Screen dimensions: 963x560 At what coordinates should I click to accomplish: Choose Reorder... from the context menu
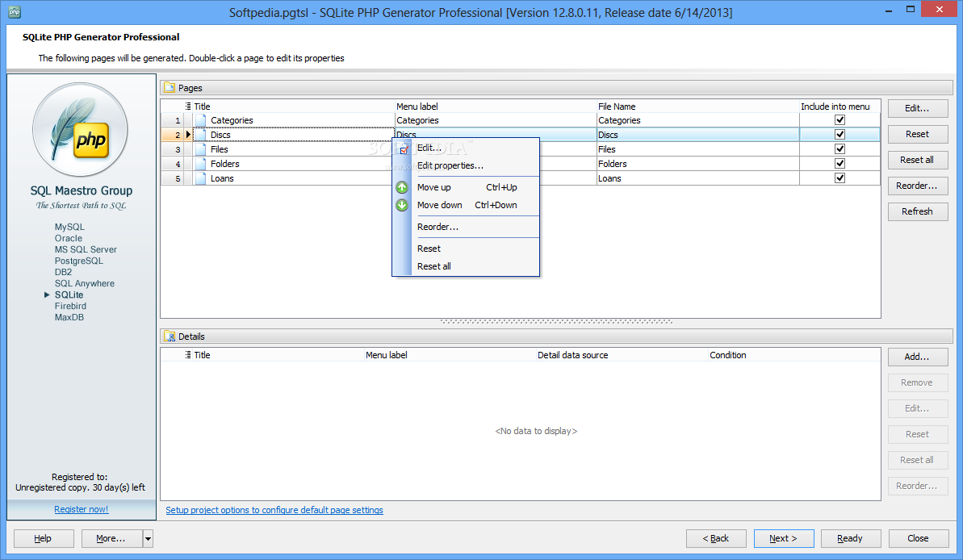tap(466, 228)
